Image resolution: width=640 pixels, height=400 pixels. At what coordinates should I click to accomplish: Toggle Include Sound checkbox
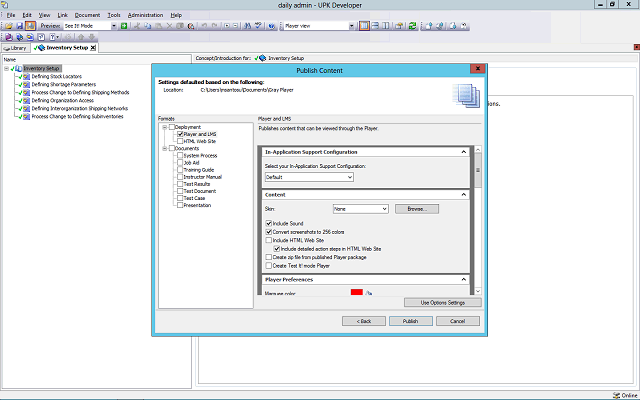pos(269,223)
